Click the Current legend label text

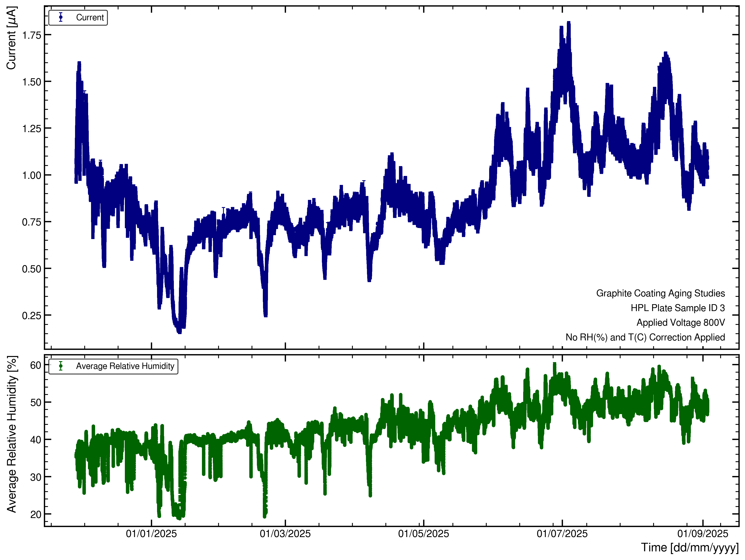90,17
